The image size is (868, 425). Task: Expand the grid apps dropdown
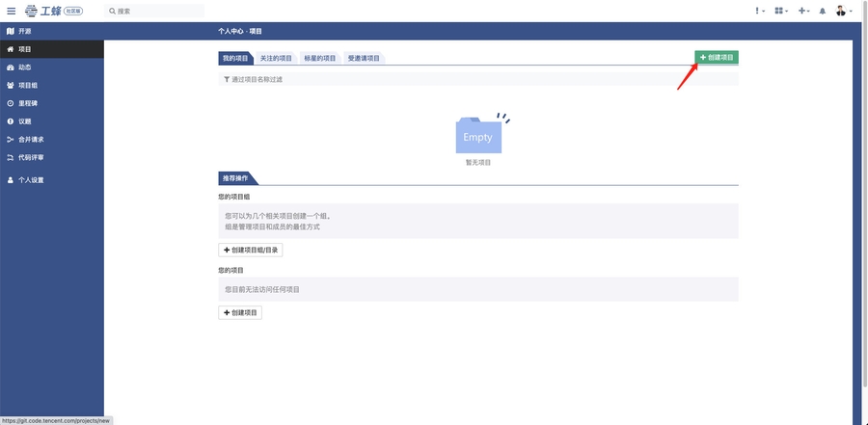(780, 11)
